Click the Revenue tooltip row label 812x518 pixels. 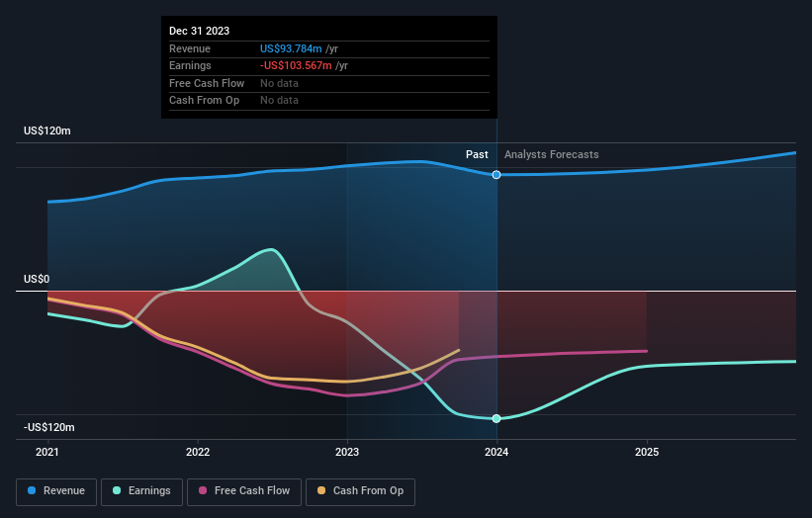[190, 48]
